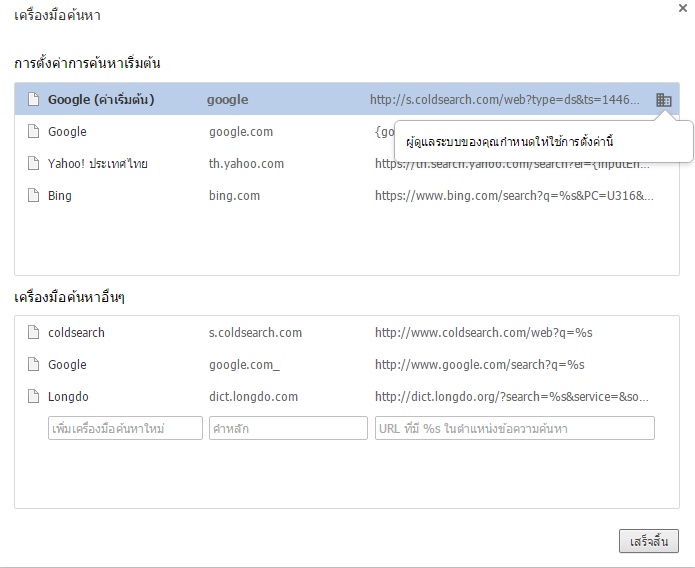Click the เครื่องมือค้นหาอื่นๆ section heading
Image resolution: width=695 pixels, height=568 pixels.
[69, 297]
